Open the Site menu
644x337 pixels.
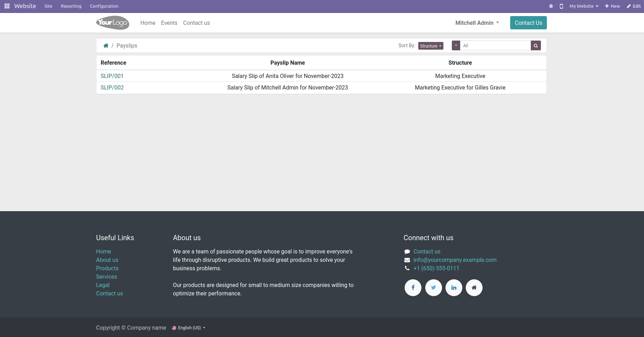pyautogui.click(x=48, y=6)
